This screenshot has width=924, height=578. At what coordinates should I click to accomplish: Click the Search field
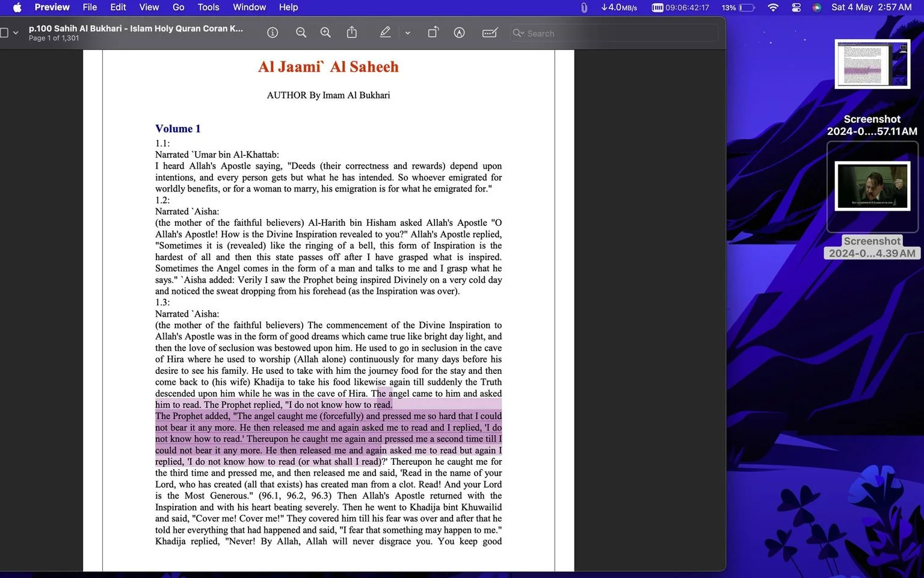coord(614,33)
